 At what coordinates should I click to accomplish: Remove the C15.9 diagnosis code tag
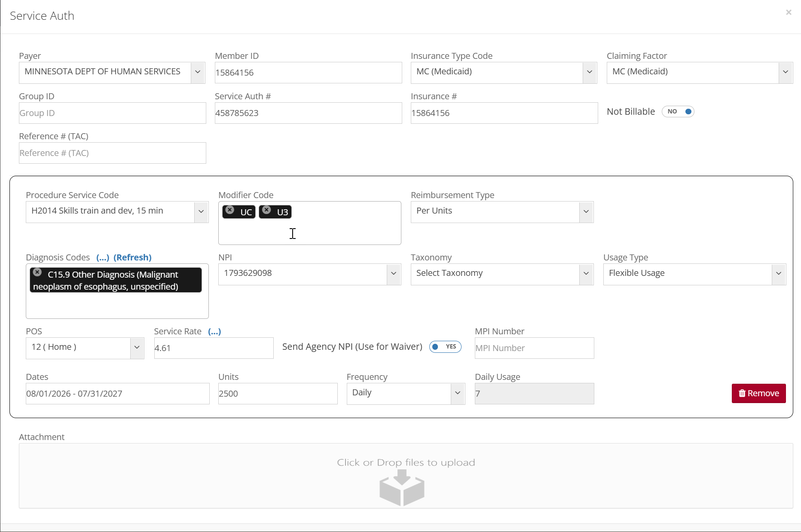[x=37, y=272]
